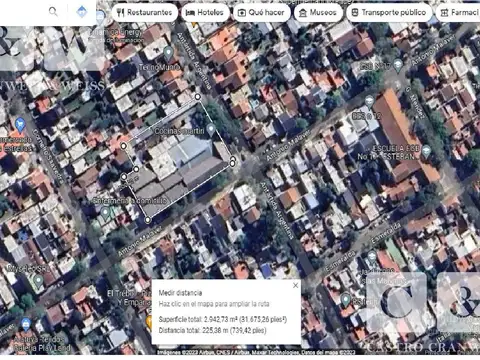Click the TecnoMundo location pin
This screenshot has width=480, height=360.
[x=168, y=53]
